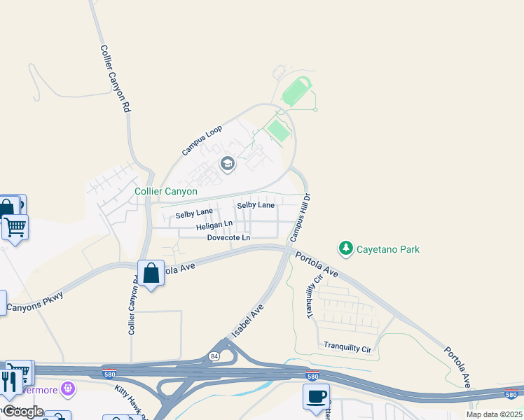Select the Cayetano Park label
Image resolution: width=524 pixels, height=420 pixels.
coord(387,249)
